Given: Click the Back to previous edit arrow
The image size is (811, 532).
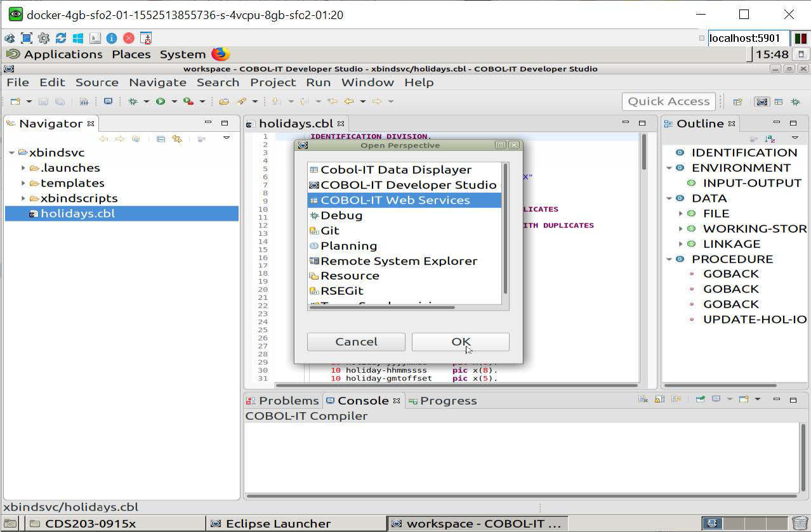Looking at the screenshot, I should point(349,101).
